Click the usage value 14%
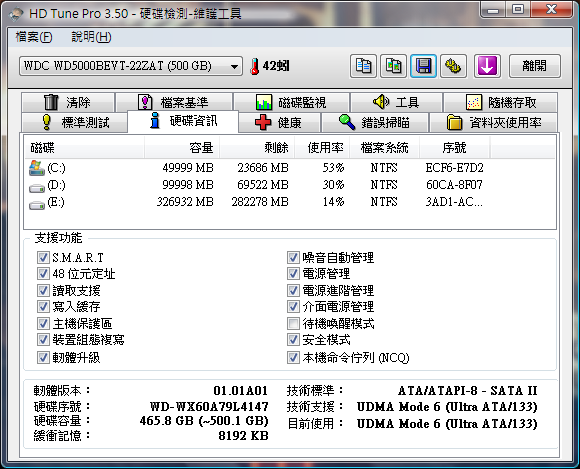The image size is (580, 469). (x=333, y=202)
